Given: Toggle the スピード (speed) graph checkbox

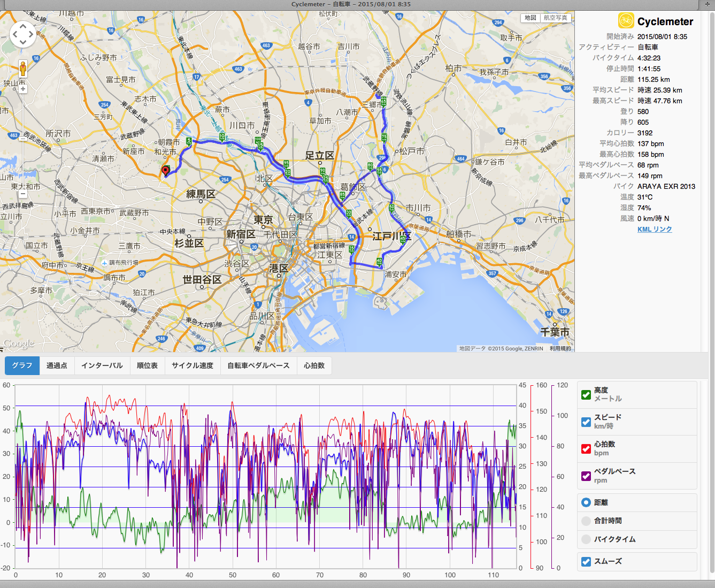Looking at the screenshot, I should [x=586, y=422].
